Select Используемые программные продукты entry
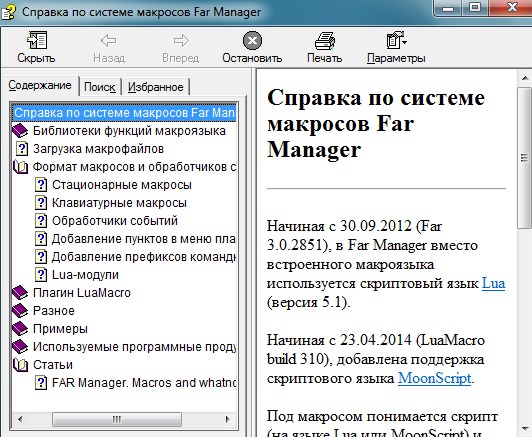The width and height of the screenshot is (532, 437). [x=134, y=347]
